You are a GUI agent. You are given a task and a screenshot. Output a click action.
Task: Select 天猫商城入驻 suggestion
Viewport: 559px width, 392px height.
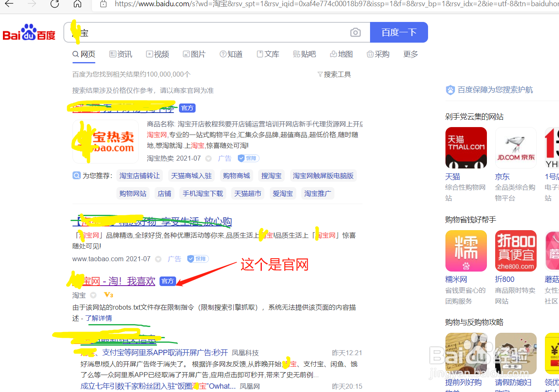pyautogui.click(x=191, y=176)
